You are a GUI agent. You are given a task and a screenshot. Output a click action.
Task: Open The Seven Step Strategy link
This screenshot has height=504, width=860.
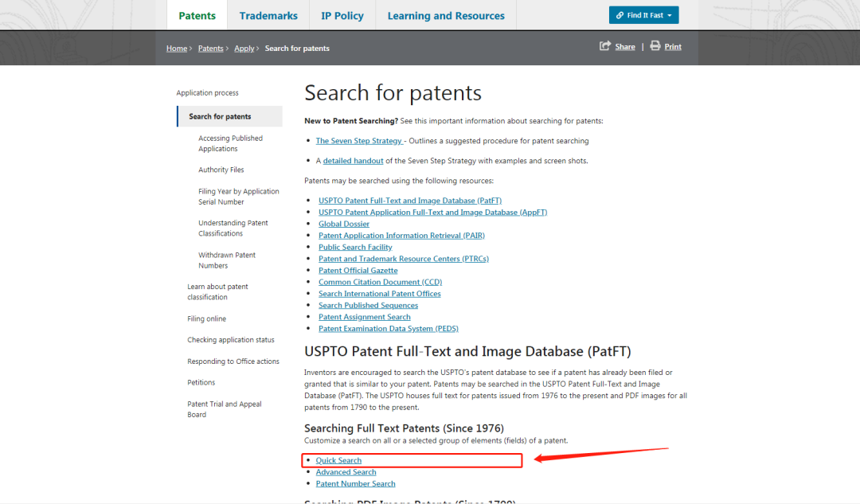[x=358, y=141]
